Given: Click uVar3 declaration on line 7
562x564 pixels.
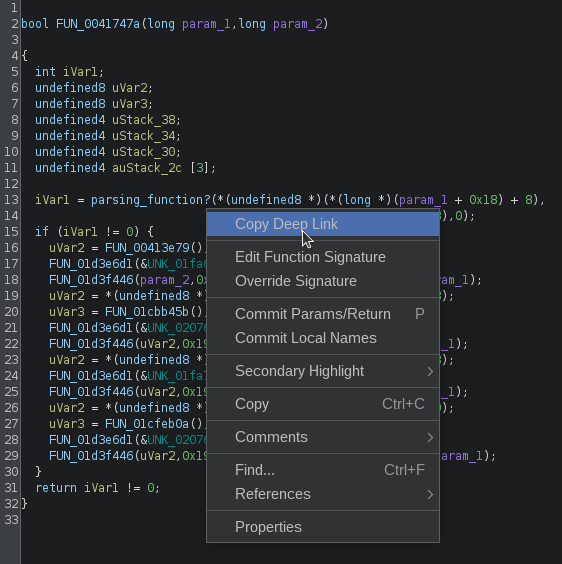Looking at the screenshot, I should (x=130, y=104).
